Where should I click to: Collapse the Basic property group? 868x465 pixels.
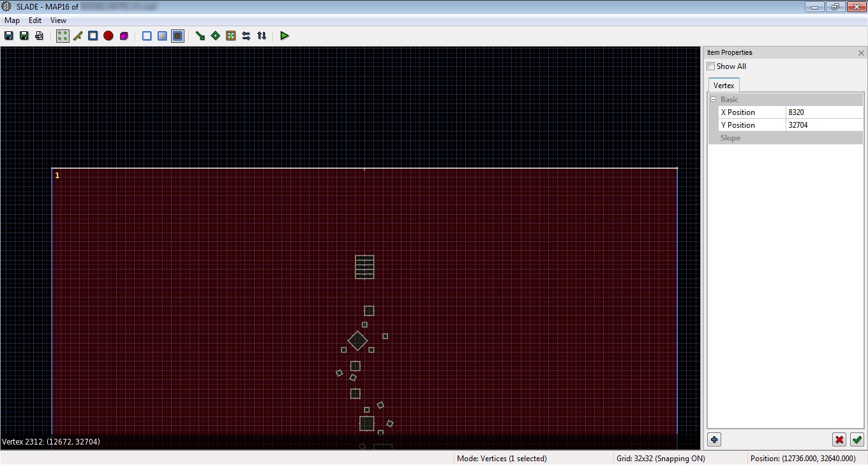[x=714, y=100]
